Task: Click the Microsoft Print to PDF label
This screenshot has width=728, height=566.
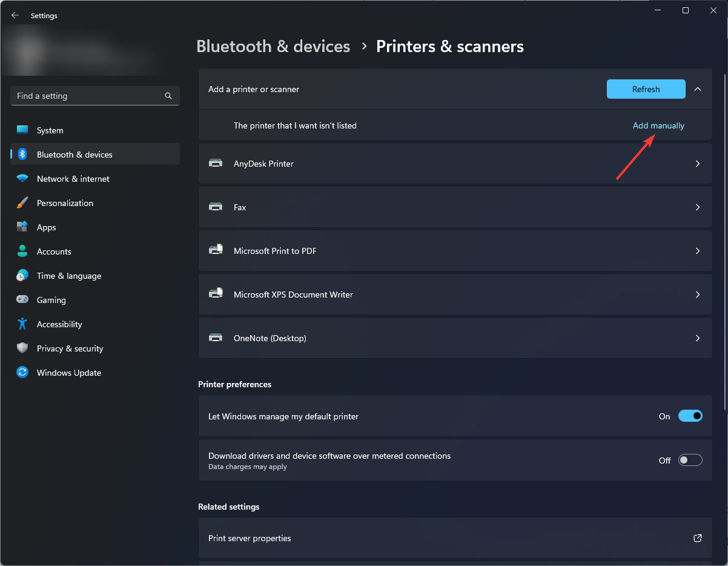Action: click(x=275, y=251)
